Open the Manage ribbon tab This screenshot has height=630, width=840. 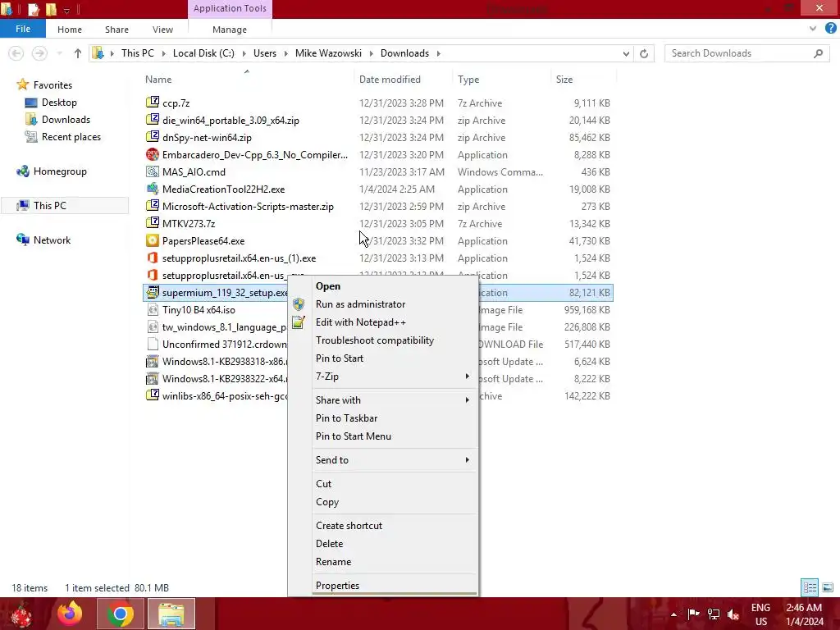tap(230, 30)
